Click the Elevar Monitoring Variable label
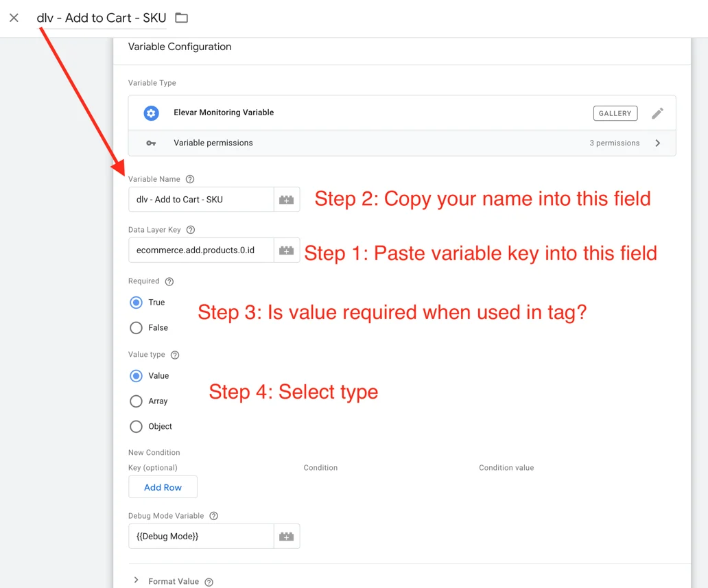 (224, 113)
